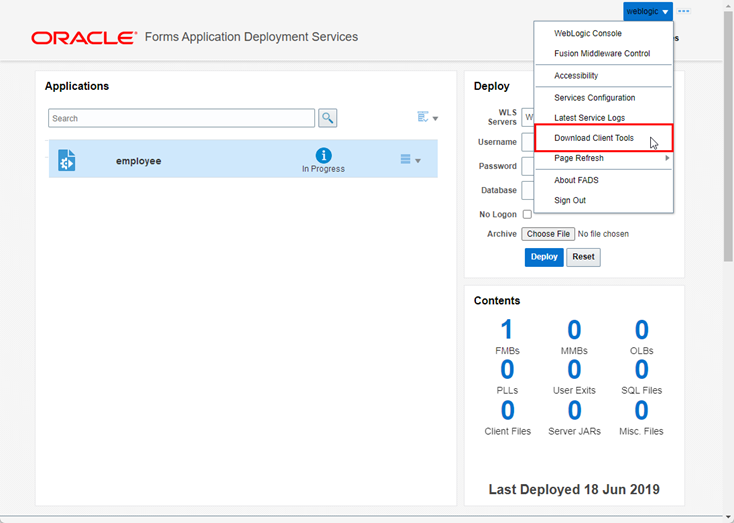Open the WLS Servers combo box
This screenshot has height=523, width=734.
(528, 117)
